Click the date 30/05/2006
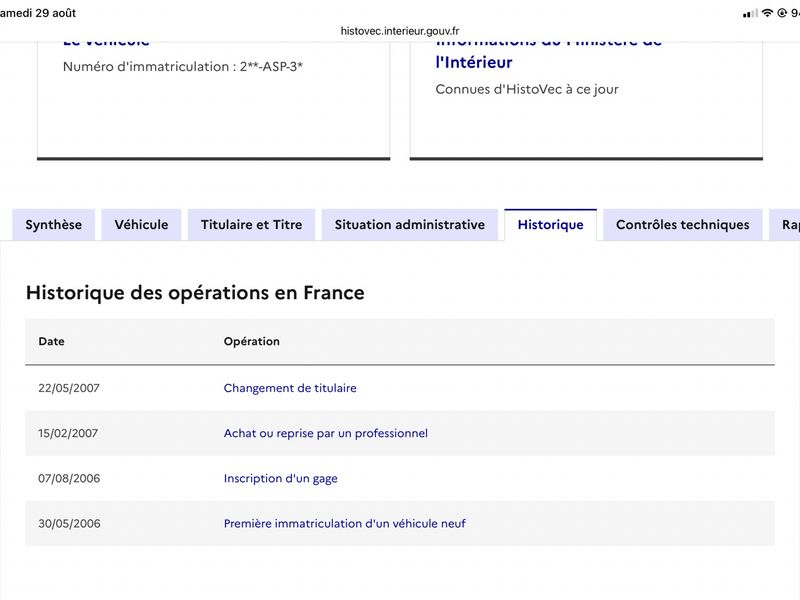 point(69,523)
